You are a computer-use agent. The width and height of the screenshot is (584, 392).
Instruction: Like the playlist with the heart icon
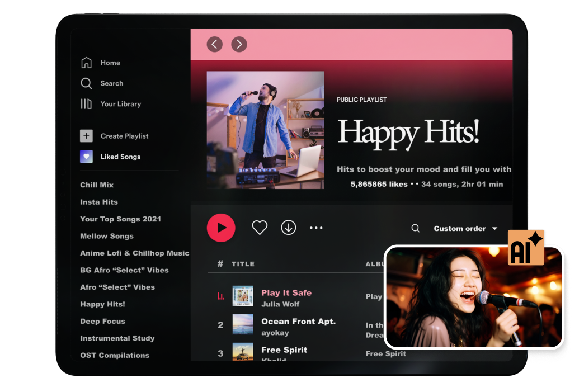coord(260,228)
